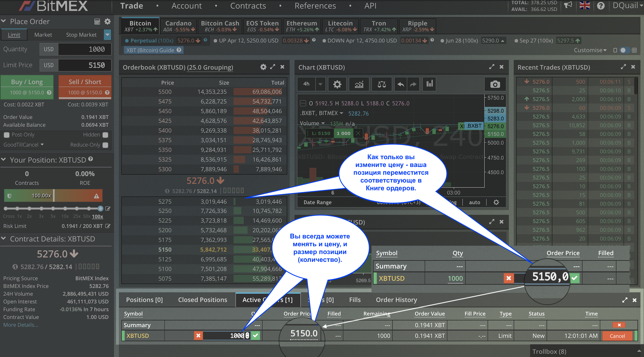
Task: Switch to the Ethereum tab
Action: point(302,26)
